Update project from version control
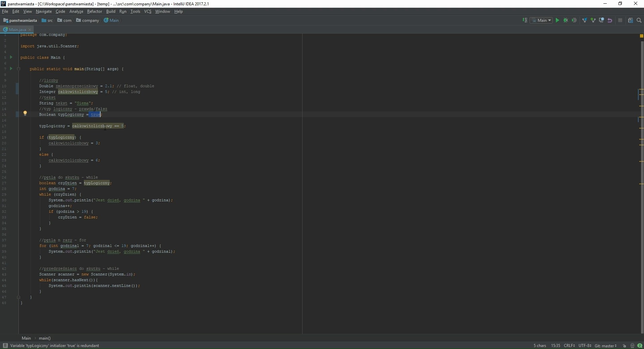Viewport: 644px width, 349px height. 585,20
